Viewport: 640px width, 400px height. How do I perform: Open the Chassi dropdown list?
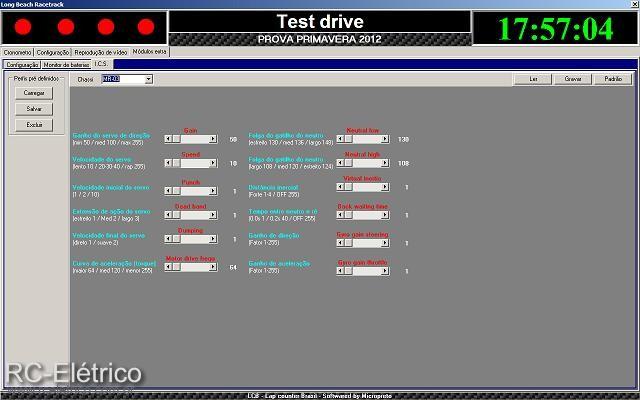(149, 79)
